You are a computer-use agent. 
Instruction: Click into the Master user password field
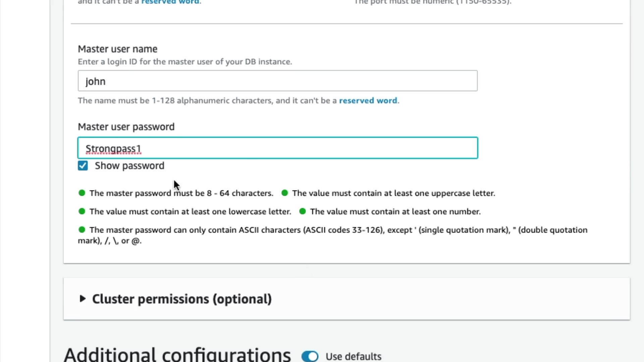coord(277,148)
